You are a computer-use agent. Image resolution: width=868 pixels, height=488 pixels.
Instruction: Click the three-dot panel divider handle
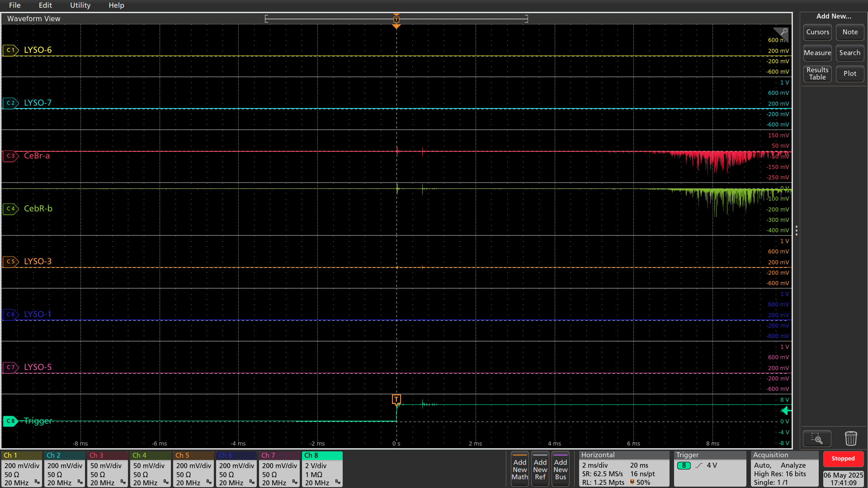click(796, 231)
